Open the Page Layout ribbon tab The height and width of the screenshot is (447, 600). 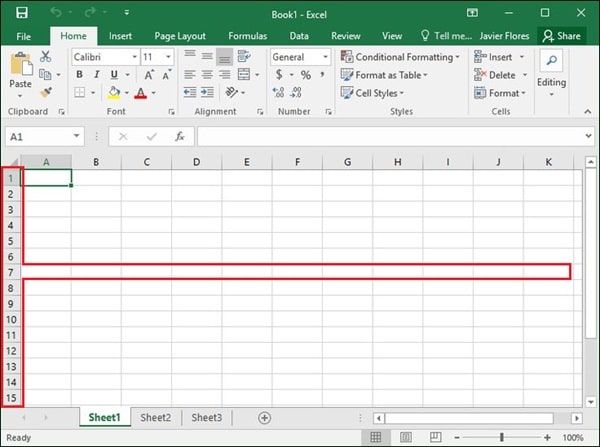178,36
